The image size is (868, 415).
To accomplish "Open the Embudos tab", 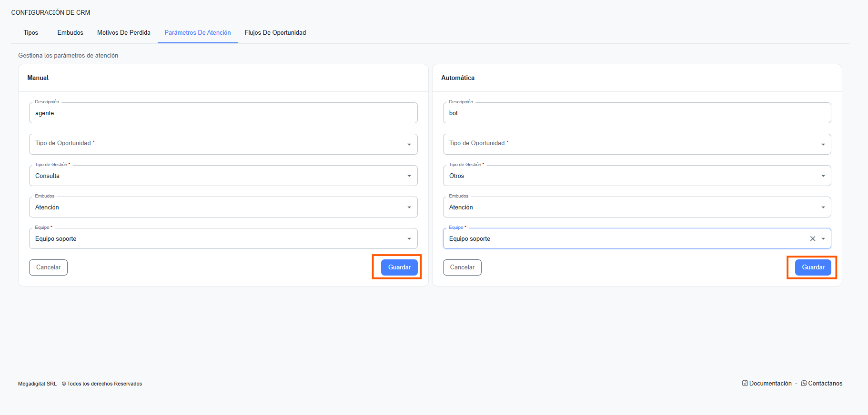I will (x=70, y=33).
